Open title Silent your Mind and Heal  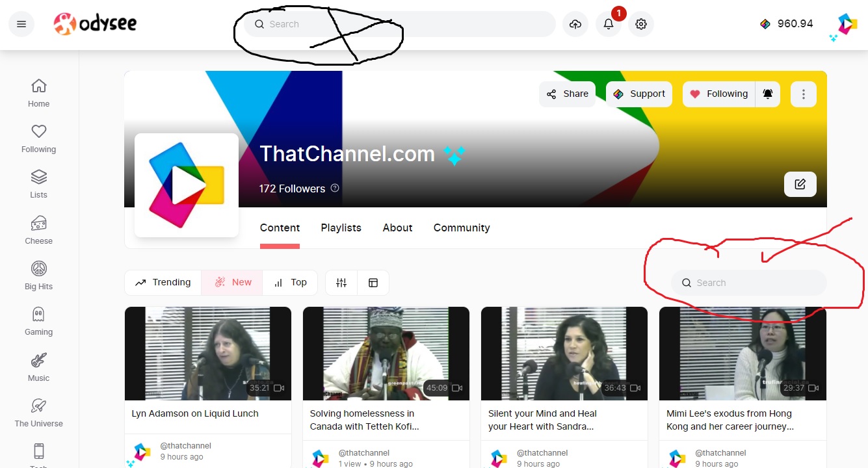tap(542, 420)
